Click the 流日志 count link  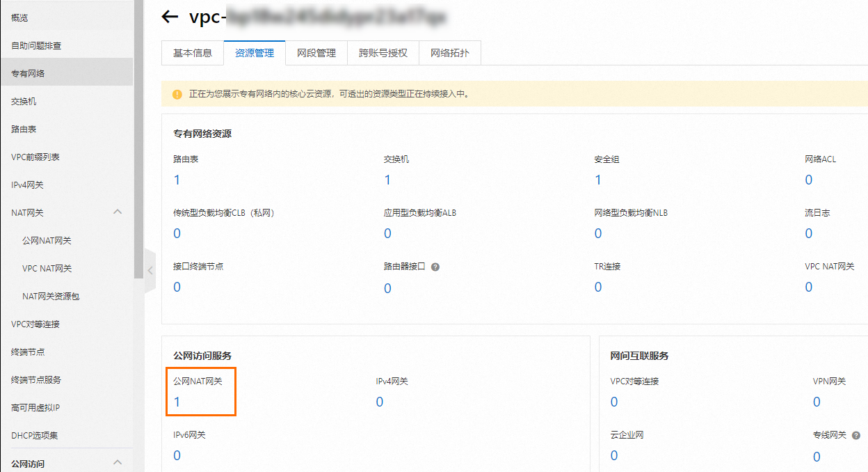click(x=809, y=233)
